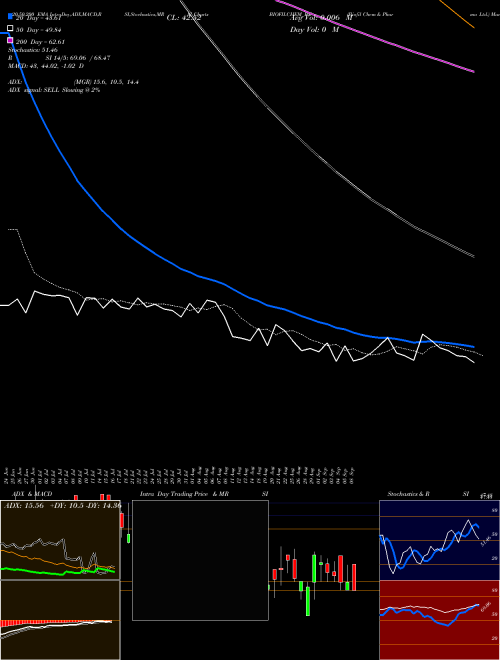
Task: Click the candlestick mini chart
Action: [314, 581]
